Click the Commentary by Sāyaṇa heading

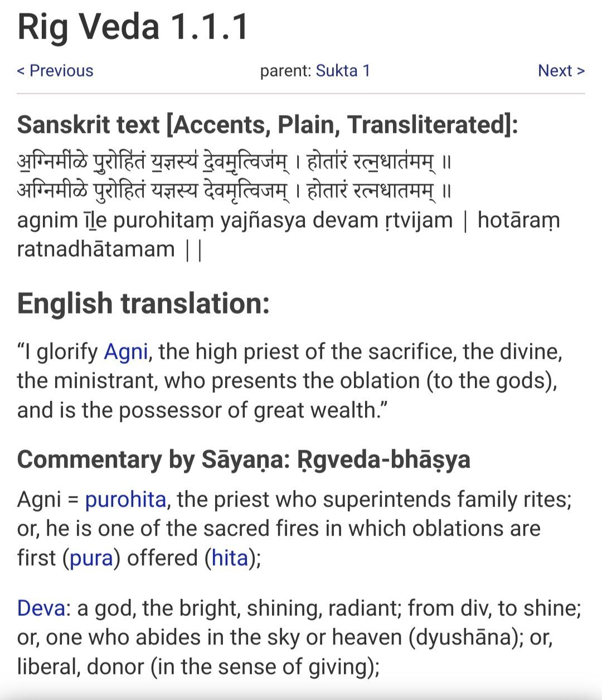(x=244, y=460)
